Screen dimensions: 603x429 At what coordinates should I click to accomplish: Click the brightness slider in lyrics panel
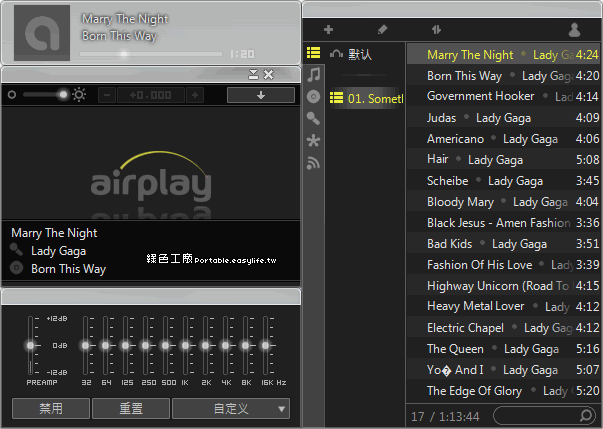pyautogui.click(x=43, y=95)
